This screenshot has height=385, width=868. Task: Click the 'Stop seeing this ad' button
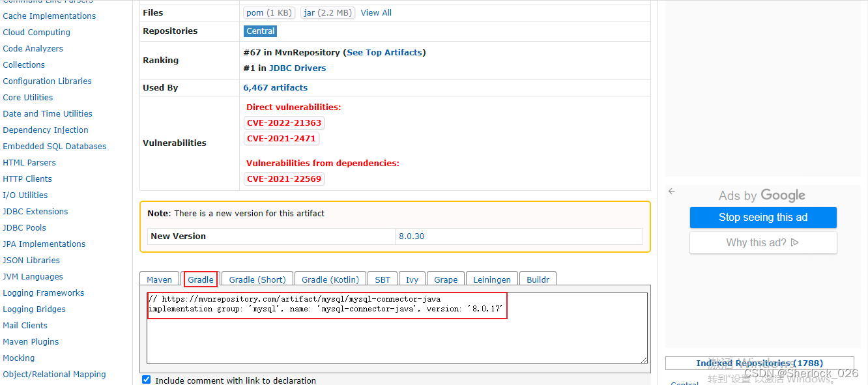coord(763,218)
